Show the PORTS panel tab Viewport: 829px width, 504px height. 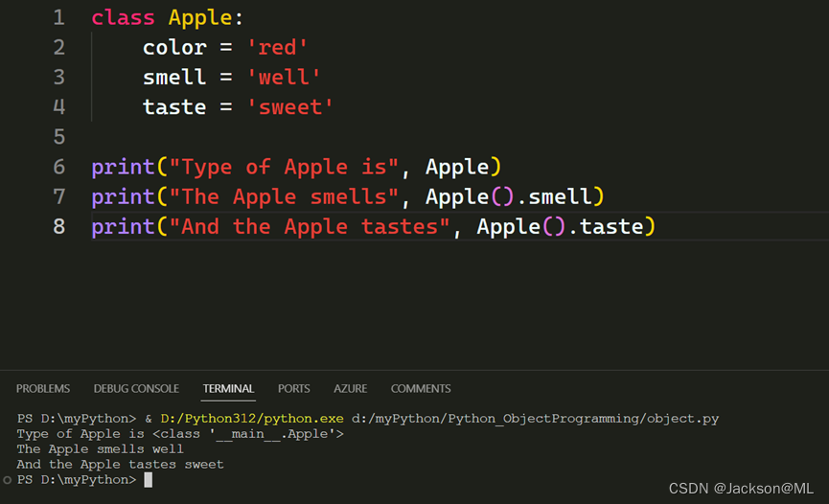(294, 389)
